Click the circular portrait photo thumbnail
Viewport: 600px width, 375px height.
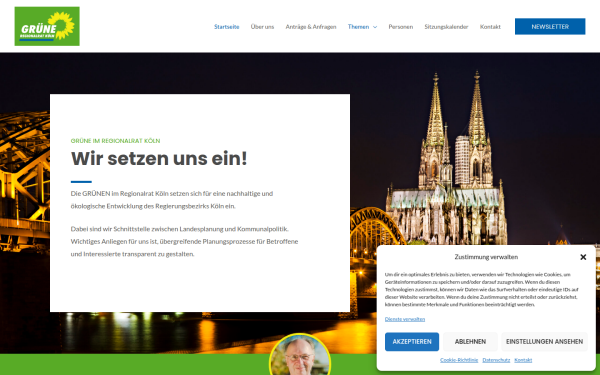point(300,355)
